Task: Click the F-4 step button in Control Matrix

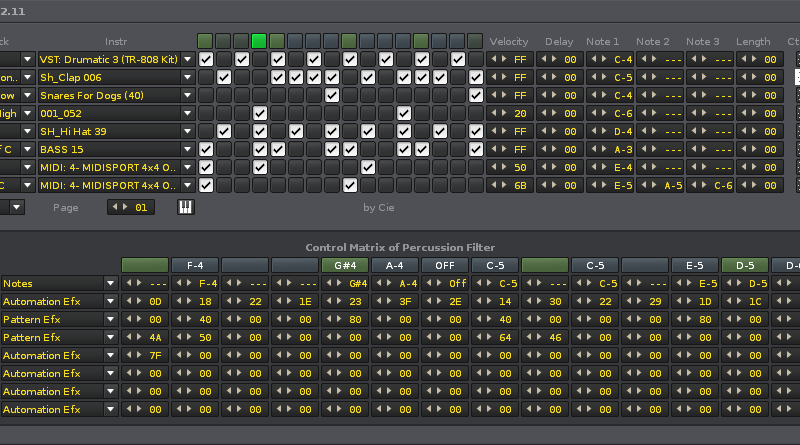Action: pyautogui.click(x=195, y=266)
